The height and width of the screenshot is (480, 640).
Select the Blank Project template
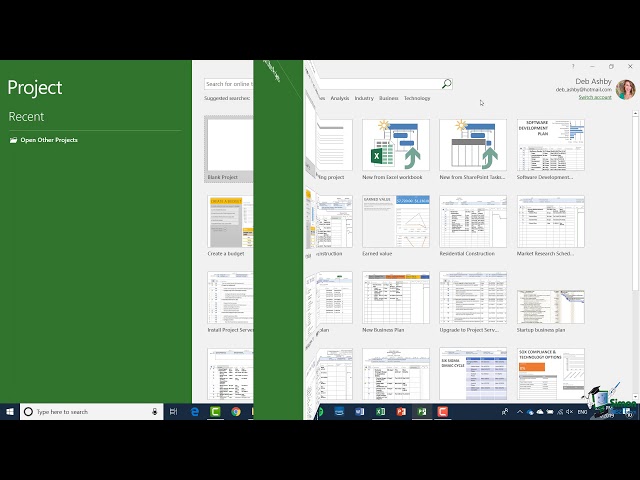[229, 149]
